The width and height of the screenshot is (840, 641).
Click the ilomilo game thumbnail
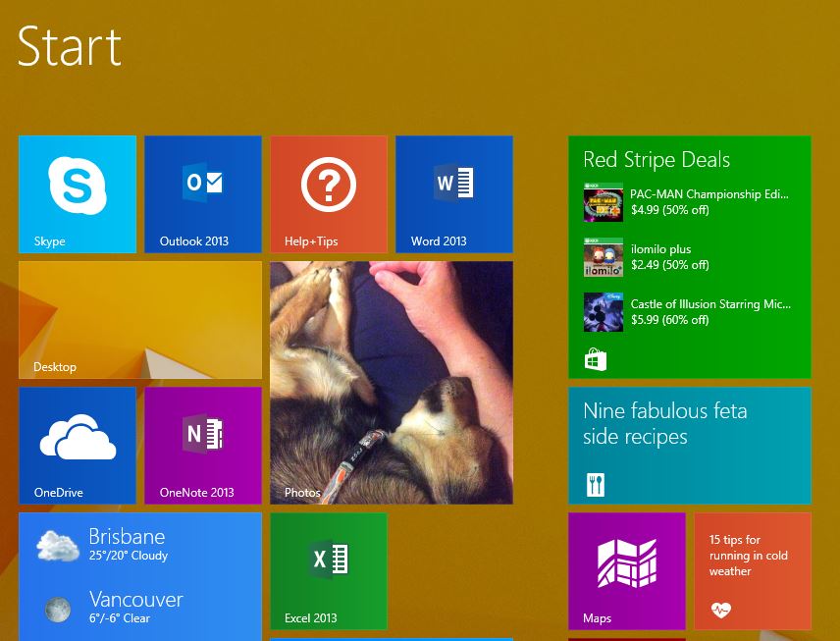click(x=604, y=257)
